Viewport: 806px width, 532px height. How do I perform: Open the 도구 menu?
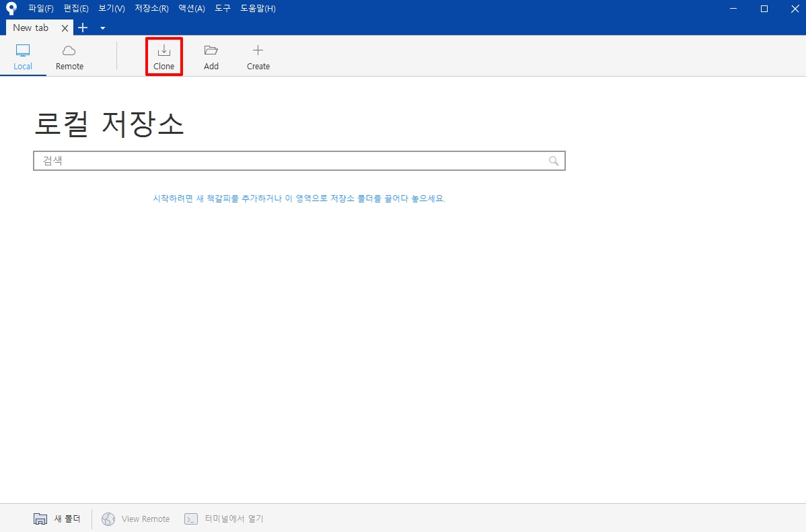(223, 8)
